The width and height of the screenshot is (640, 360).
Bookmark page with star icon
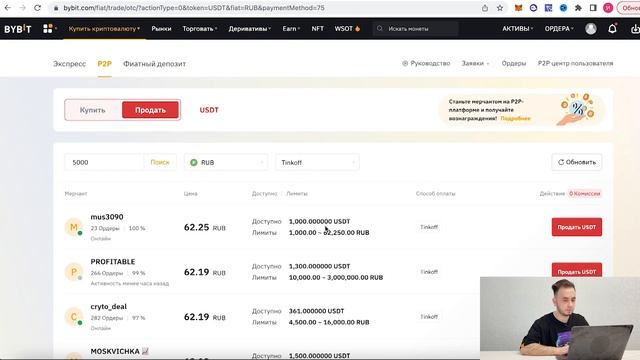(500, 8)
